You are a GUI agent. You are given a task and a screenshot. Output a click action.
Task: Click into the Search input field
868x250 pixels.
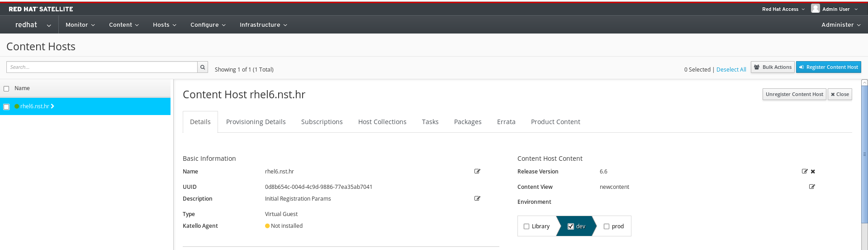tap(102, 67)
